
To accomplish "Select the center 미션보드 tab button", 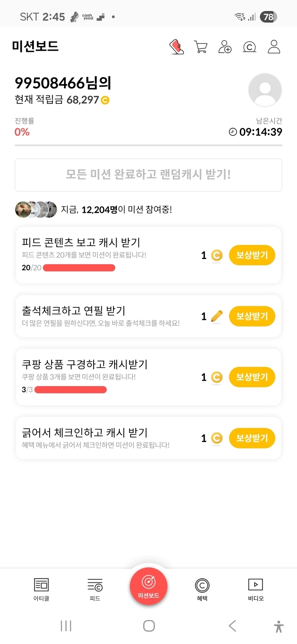I will (148, 586).
